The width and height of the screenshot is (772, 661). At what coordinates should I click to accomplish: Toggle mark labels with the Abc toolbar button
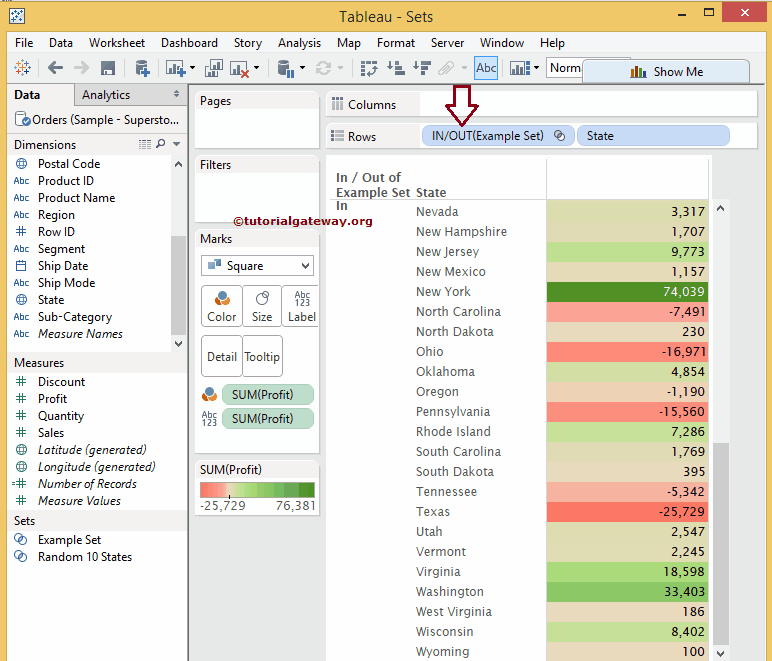click(486, 68)
